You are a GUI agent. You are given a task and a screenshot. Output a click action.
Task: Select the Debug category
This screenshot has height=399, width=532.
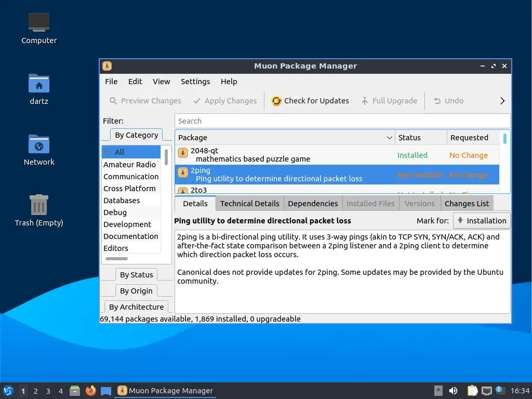[x=131, y=212]
